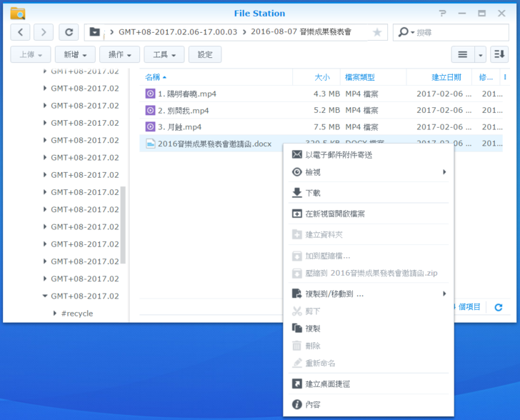This screenshot has height=420, width=520.
Task: Open the 操作 dropdown menu
Action: tap(119, 54)
